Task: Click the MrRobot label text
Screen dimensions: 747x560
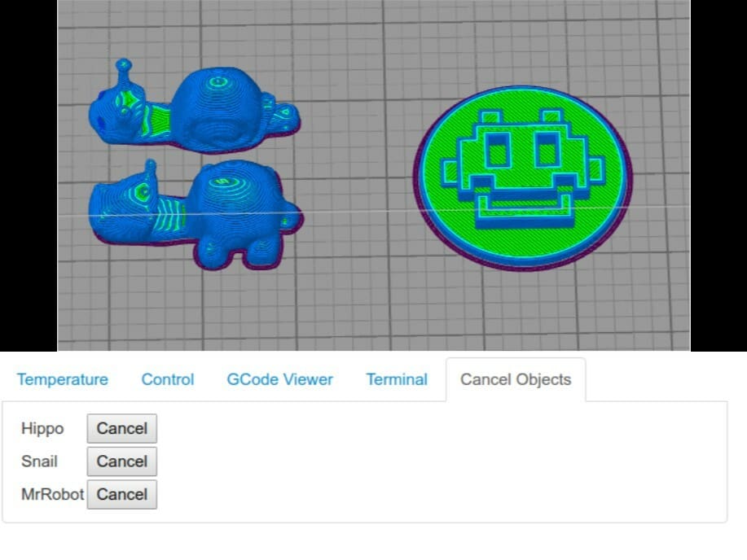Action: (x=53, y=494)
